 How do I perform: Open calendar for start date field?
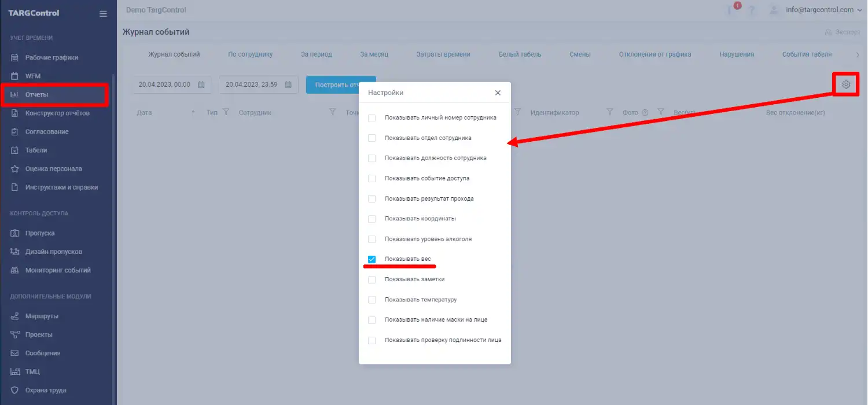click(x=201, y=84)
